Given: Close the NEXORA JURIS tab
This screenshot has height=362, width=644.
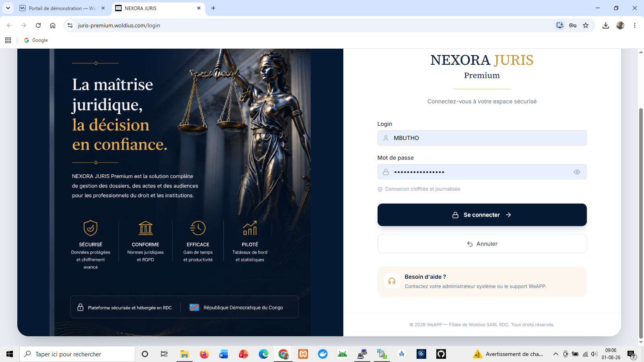Looking at the screenshot, I should point(199,8).
